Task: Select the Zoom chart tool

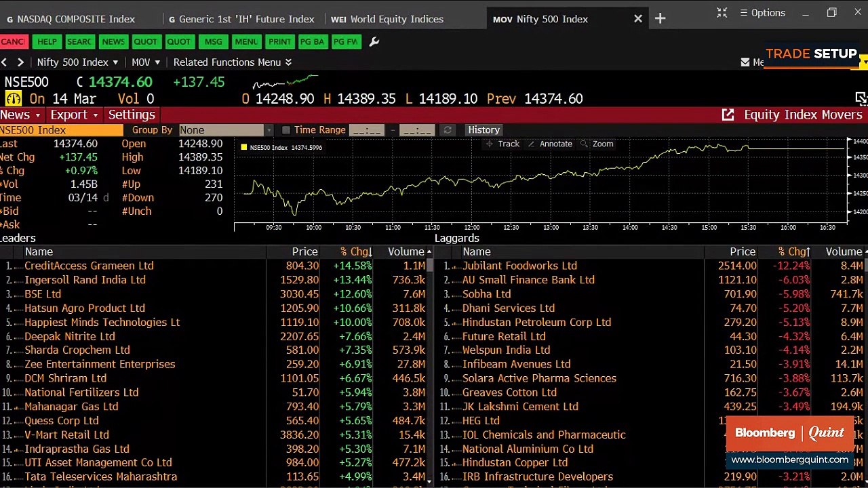Action: pos(597,144)
